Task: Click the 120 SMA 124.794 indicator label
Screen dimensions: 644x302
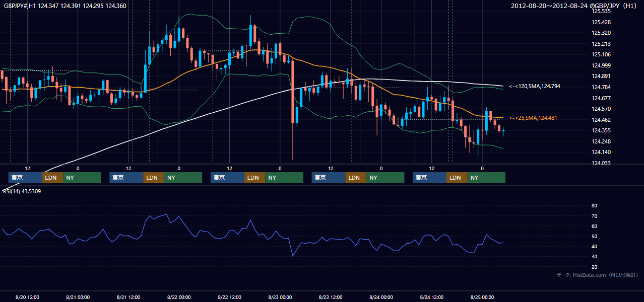Action: click(x=535, y=87)
